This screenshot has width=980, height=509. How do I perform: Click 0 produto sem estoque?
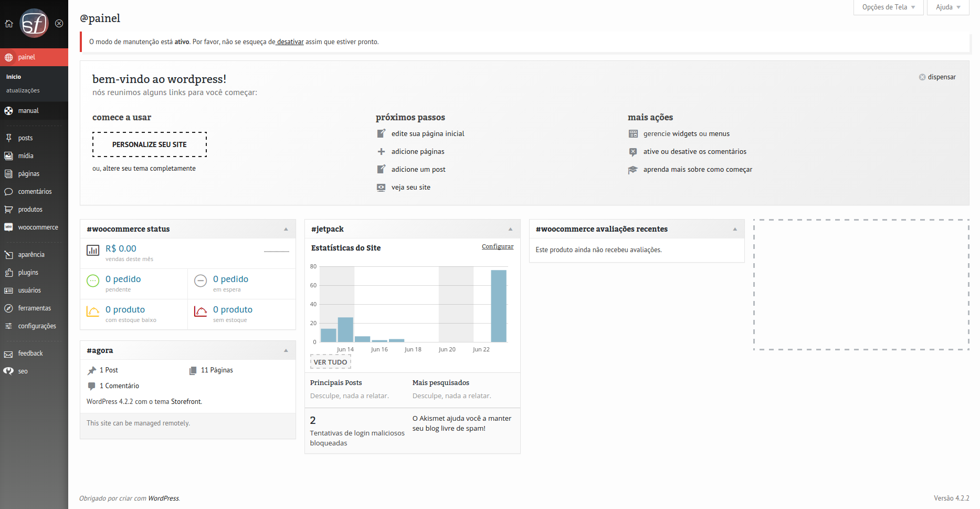pos(233,309)
